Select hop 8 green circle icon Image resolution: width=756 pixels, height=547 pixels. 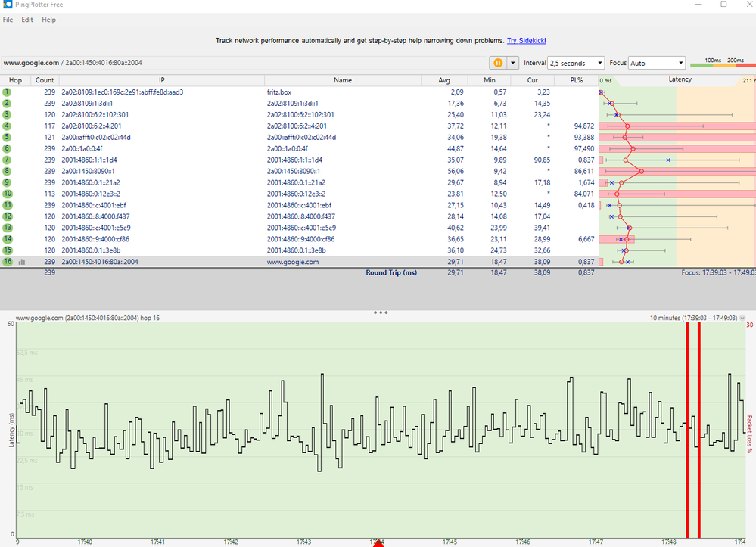pyautogui.click(x=7, y=171)
